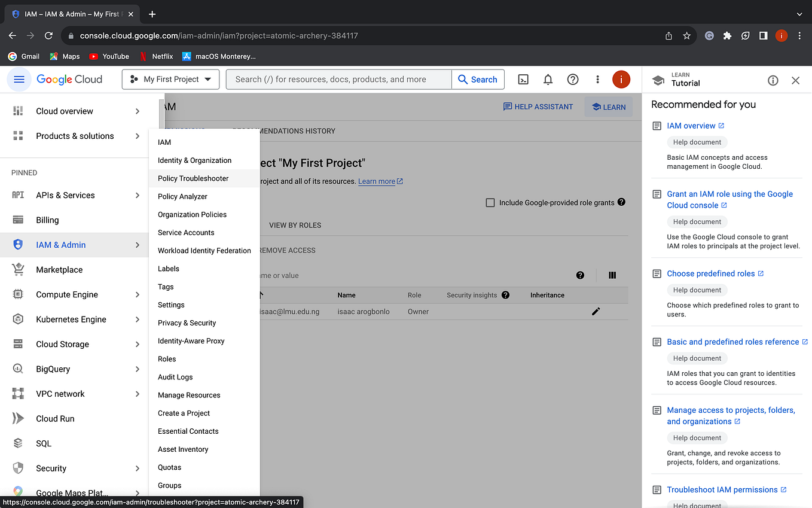Click the edit pencil next to the Owner role
The height and width of the screenshot is (508, 812).
point(596,311)
